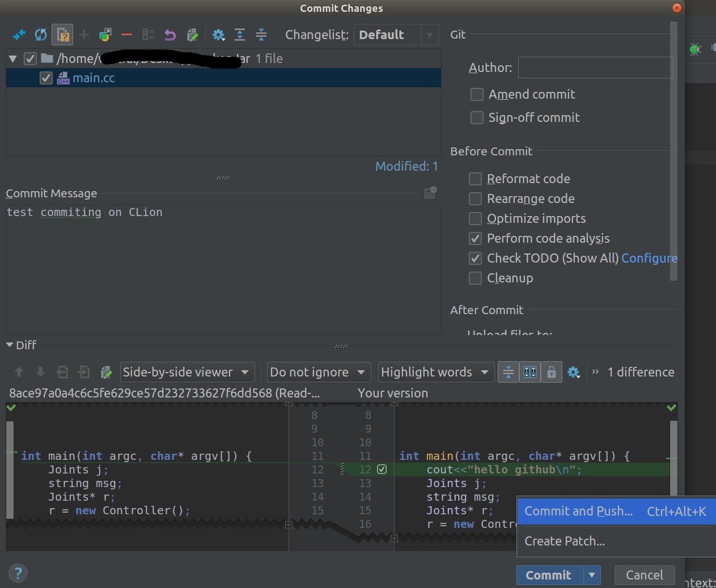The image size is (716, 588).
Task: Collapse all files in the tree
Action: coord(261,35)
